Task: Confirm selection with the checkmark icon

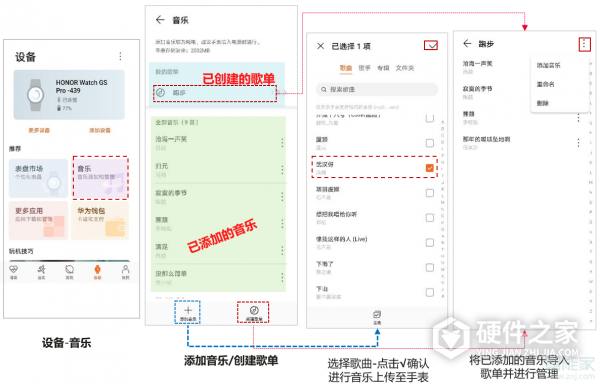Action: [x=431, y=46]
